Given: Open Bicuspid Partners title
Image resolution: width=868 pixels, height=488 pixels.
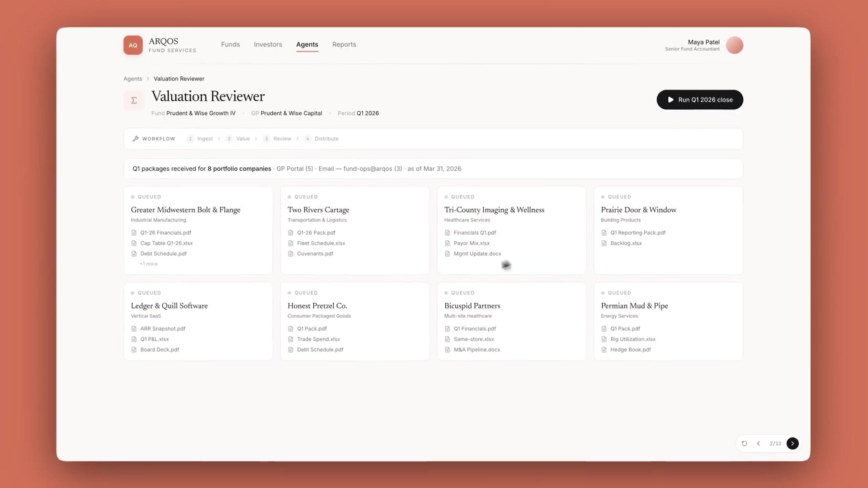Looking at the screenshot, I should pyautogui.click(x=472, y=306).
